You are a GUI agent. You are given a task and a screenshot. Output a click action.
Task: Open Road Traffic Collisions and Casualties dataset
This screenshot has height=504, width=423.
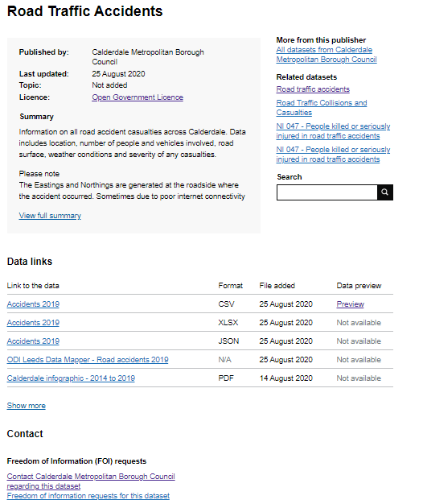pos(321,108)
